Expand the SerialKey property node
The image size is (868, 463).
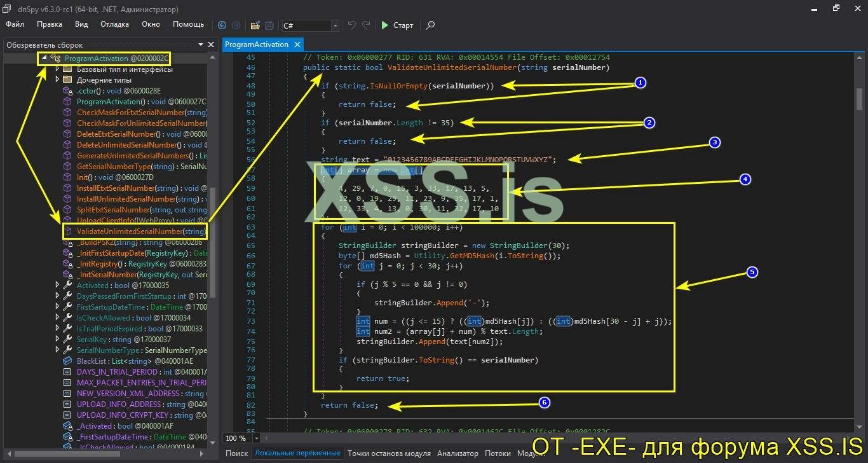(x=57, y=340)
